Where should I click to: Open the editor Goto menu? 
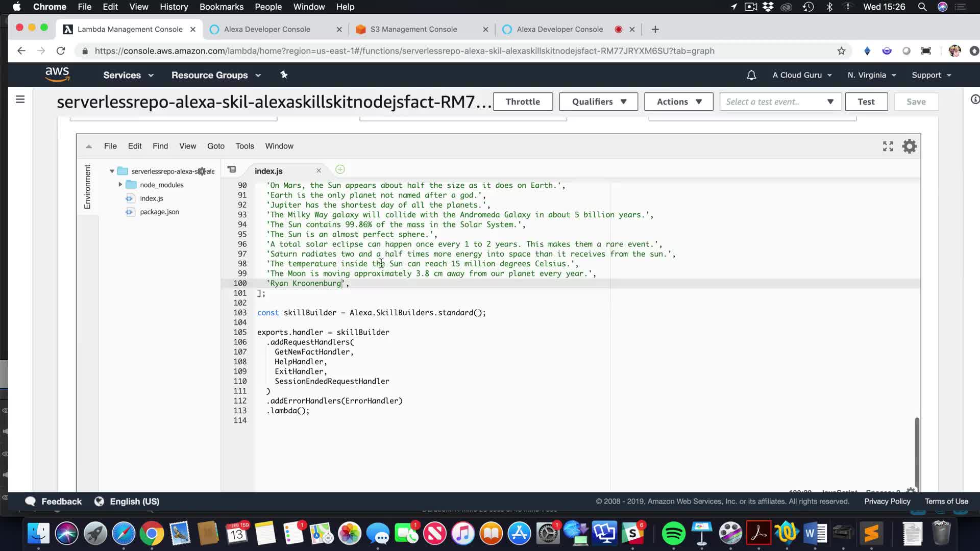[x=215, y=146]
